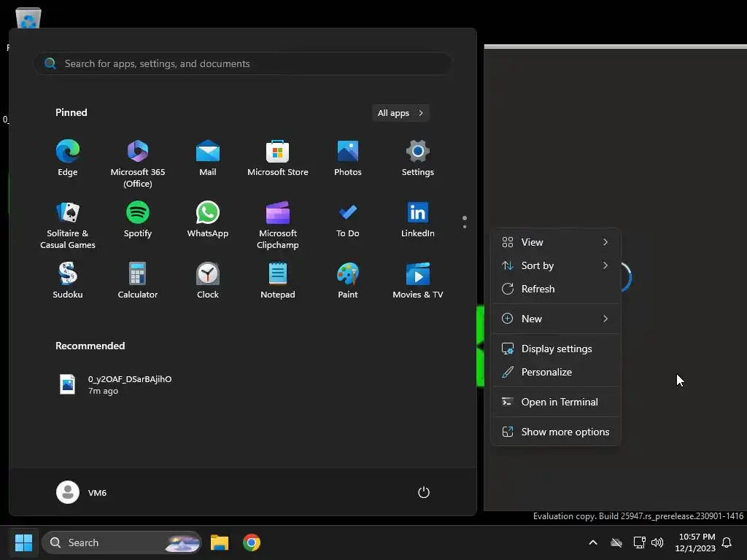Open Paint
747x560 pixels.
click(348, 281)
